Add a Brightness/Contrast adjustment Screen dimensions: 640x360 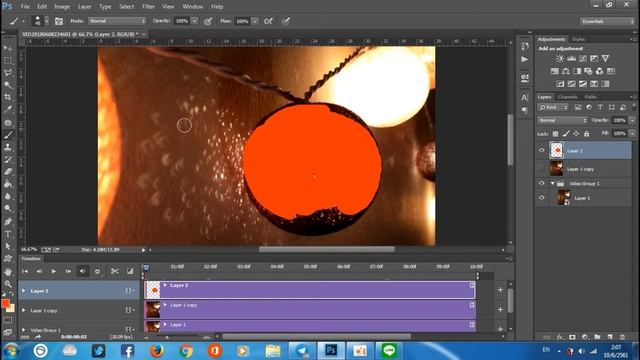click(560, 59)
